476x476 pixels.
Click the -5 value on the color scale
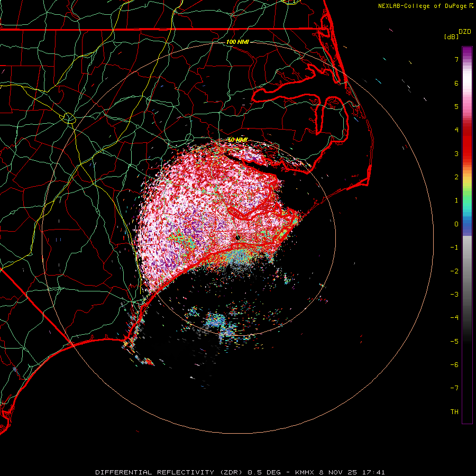click(x=454, y=342)
